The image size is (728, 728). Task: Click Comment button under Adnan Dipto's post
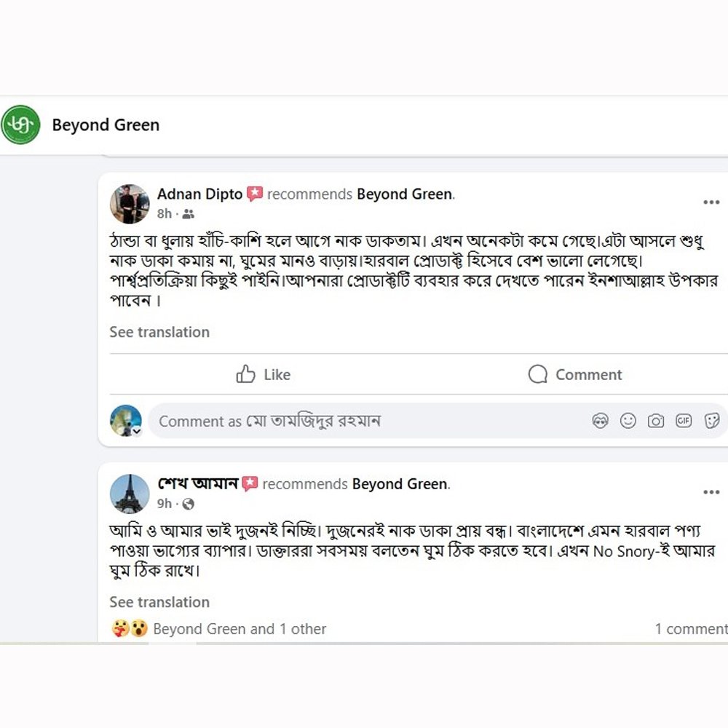574,374
